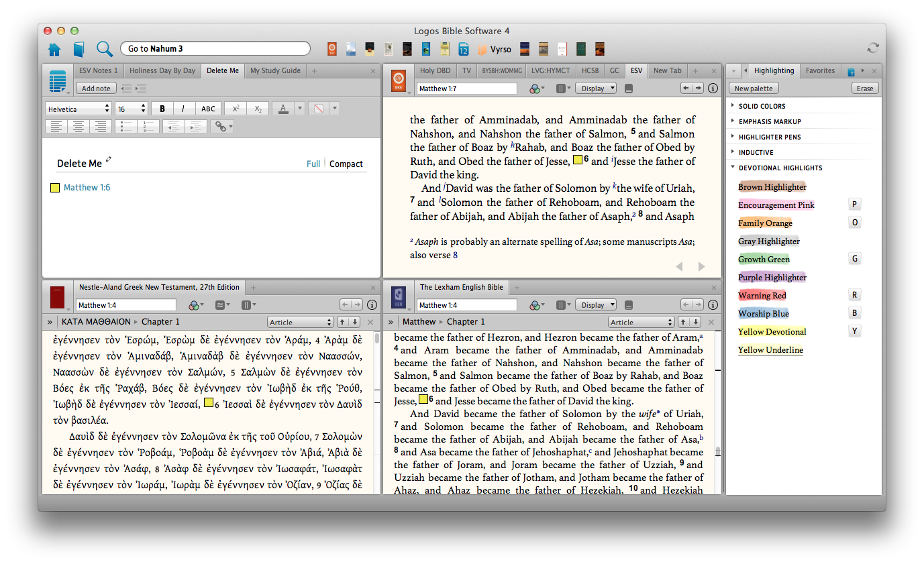Open ESV panel information icon
This screenshot has height=564, width=924.
713,89
